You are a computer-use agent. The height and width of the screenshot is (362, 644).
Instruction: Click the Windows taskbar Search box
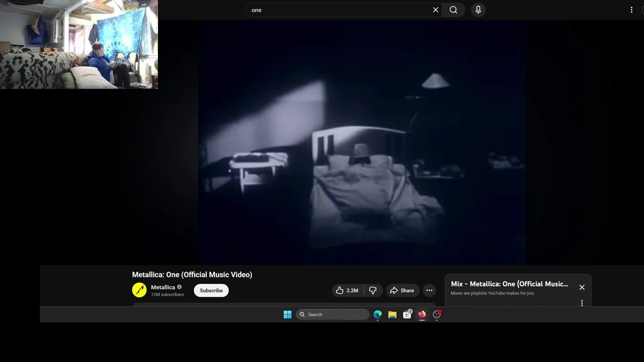(333, 314)
